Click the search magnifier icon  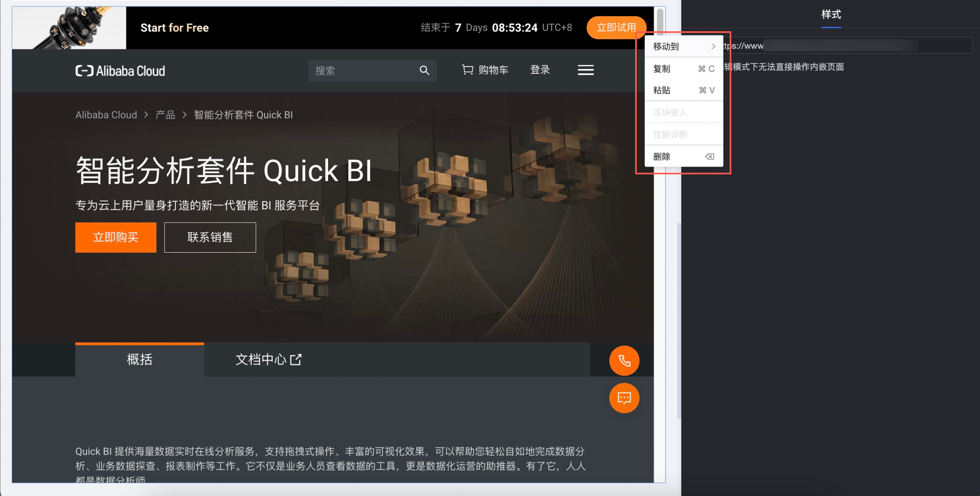424,70
